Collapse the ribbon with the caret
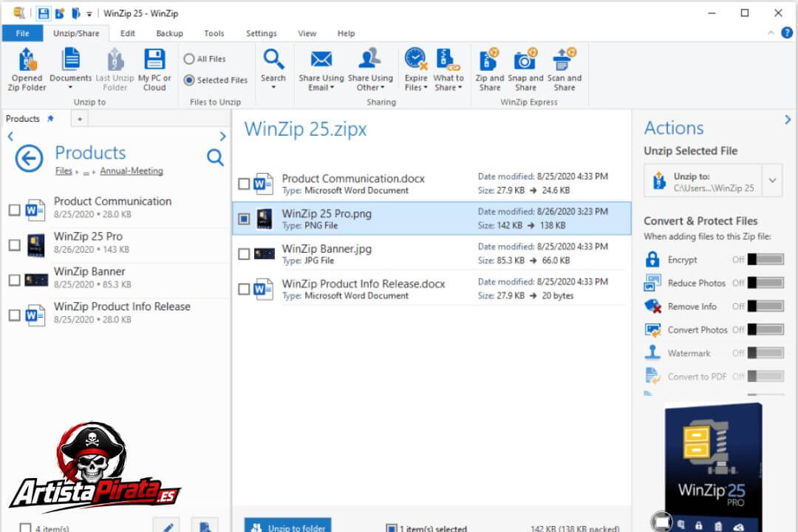 coord(771,33)
